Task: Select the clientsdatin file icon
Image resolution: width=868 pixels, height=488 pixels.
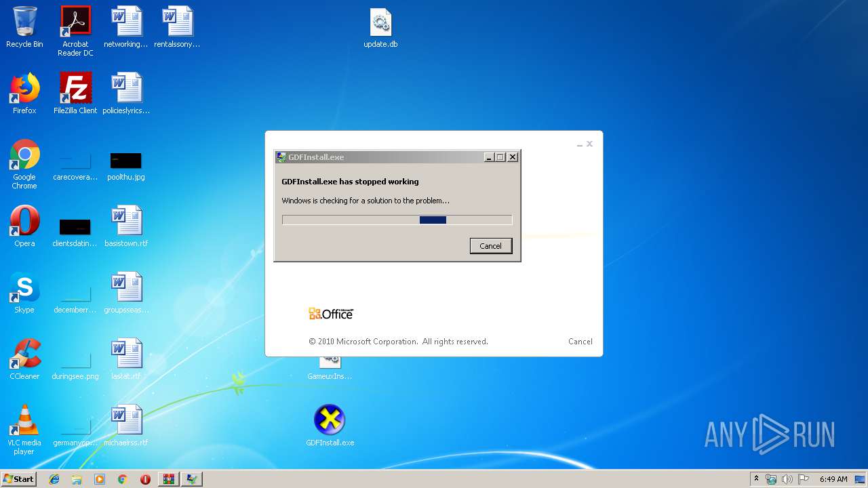Action: click(x=75, y=232)
